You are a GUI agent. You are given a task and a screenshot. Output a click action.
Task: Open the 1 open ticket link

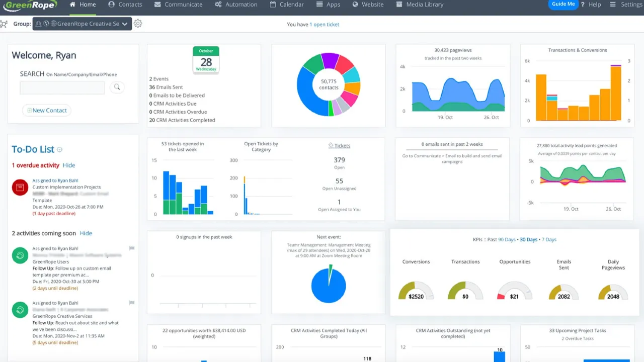pyautogui.click(x=325, y=25)
